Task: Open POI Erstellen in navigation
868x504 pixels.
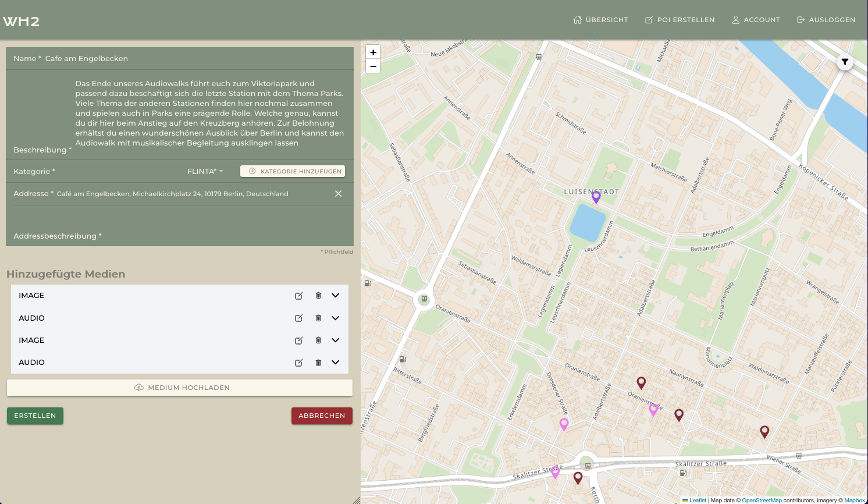Action: click(680, 20)
